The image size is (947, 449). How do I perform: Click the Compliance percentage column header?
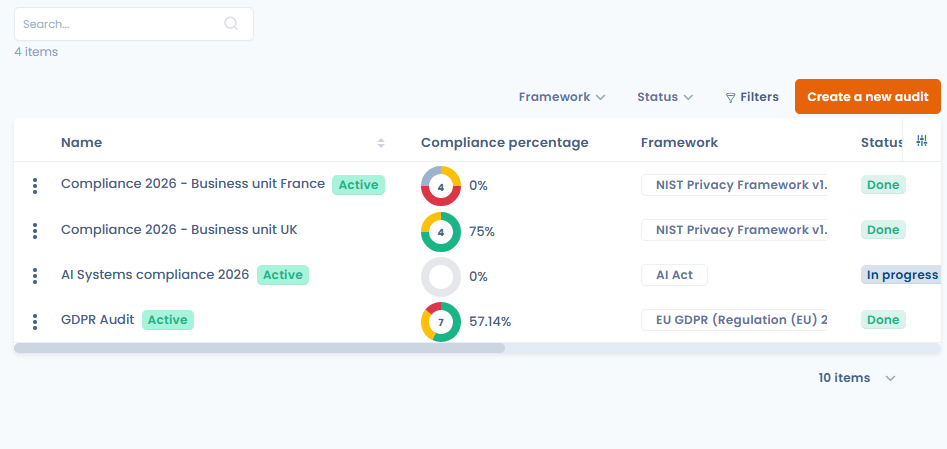tap(504, 143)
